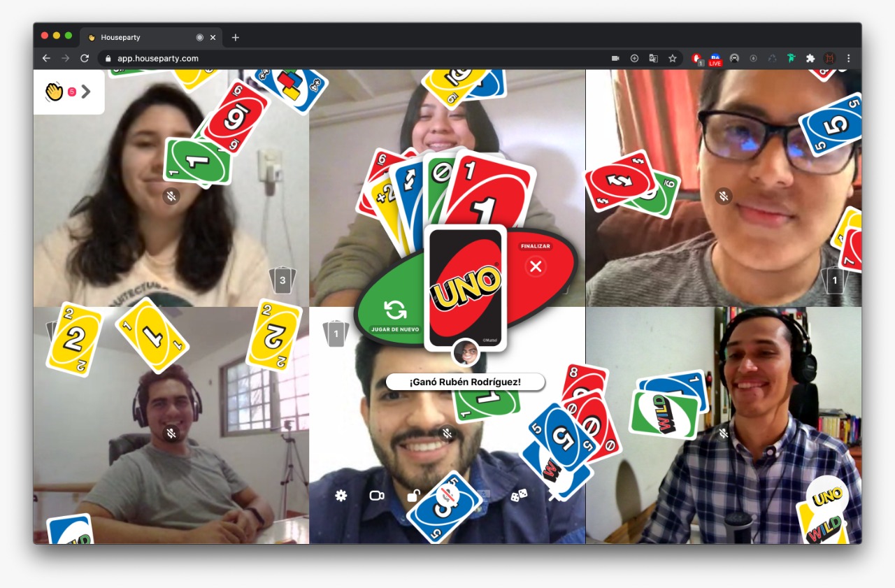895x588 pixels.
Task: Click muted mic indicator on glasses video
Action: tap(724, 196)
